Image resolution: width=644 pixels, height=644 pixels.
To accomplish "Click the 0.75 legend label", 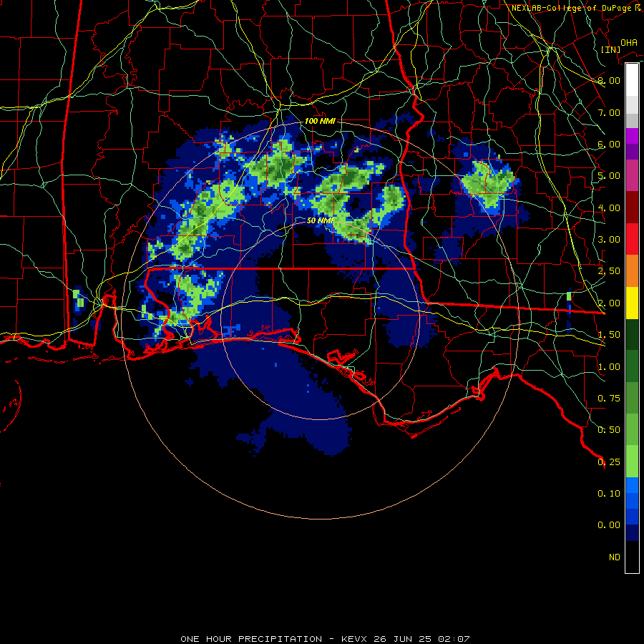I will [x=609, y=399].
